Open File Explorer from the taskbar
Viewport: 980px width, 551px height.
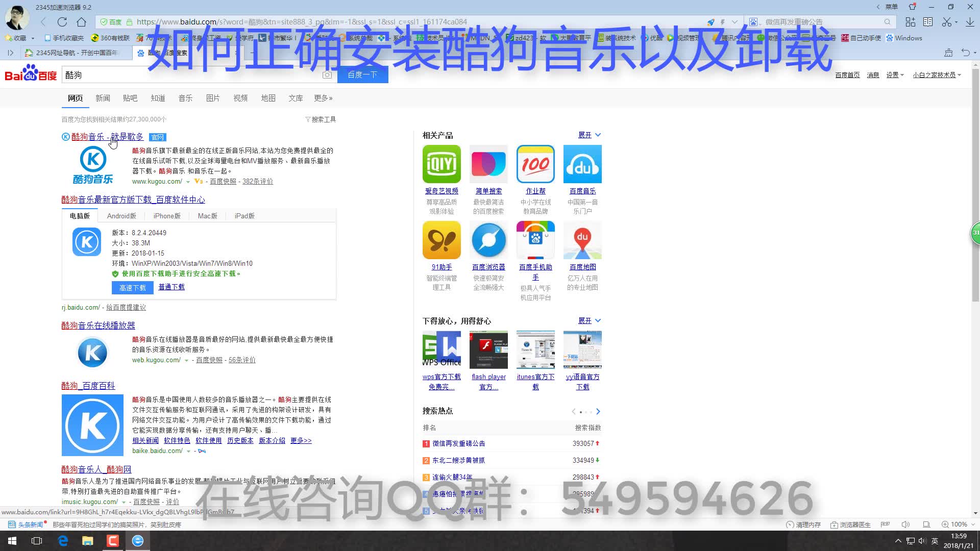88,541
